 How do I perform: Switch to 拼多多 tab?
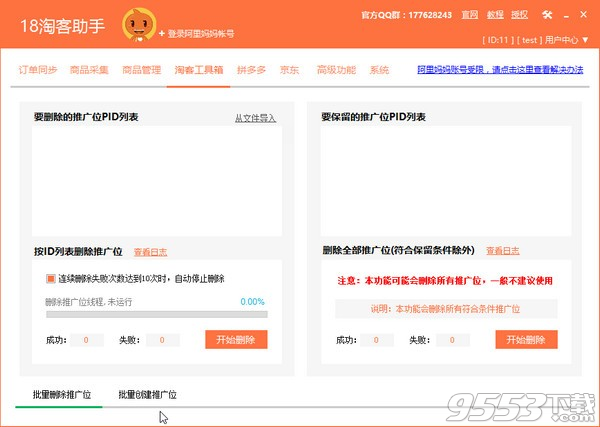click(x=251, y=70)
